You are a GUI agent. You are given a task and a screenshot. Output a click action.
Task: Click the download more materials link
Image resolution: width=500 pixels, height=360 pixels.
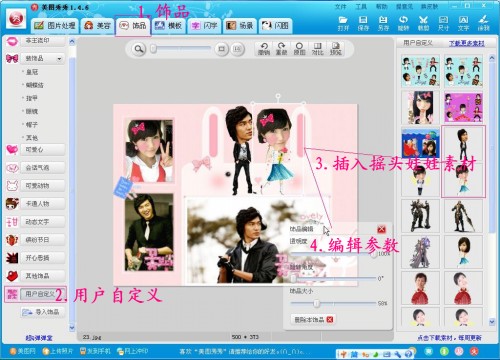pyautogui.click(x=466, y=43)
